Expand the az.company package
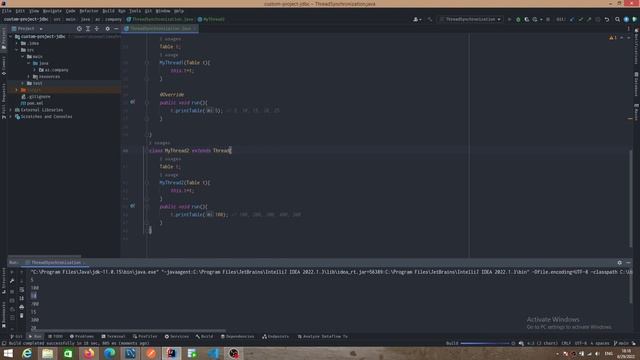Screen dimensions: 640x360 tap(35, 70)
